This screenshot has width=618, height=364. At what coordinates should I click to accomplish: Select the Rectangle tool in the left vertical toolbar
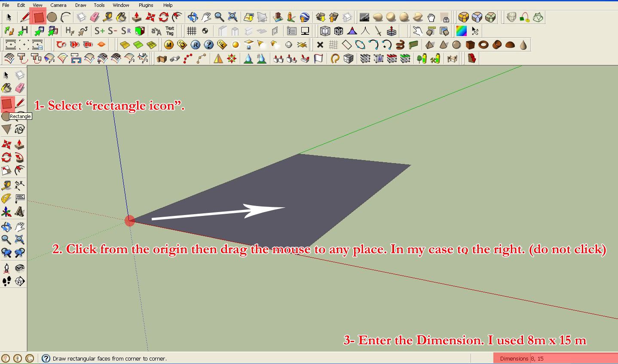[7, 103]
